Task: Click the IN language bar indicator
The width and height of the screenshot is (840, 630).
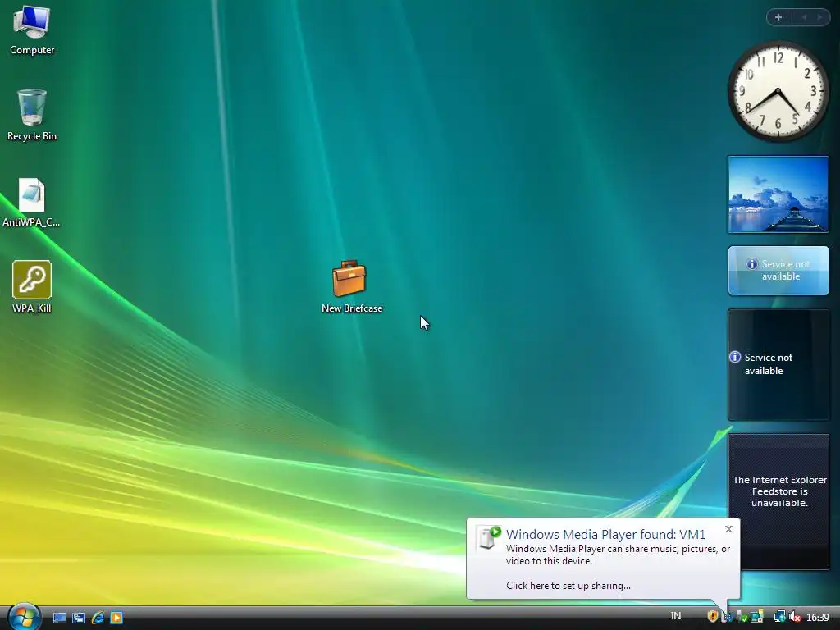Action: pos(676,616)
